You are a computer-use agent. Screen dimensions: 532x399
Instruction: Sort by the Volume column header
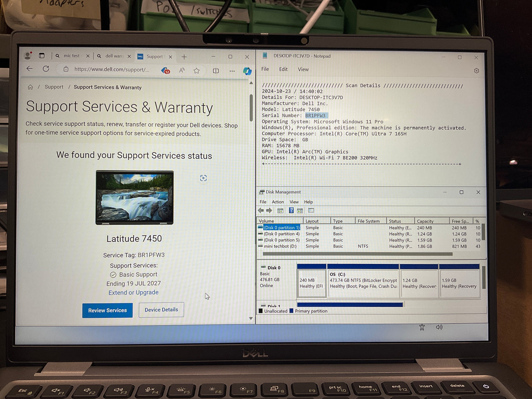[x=280, y=221]
